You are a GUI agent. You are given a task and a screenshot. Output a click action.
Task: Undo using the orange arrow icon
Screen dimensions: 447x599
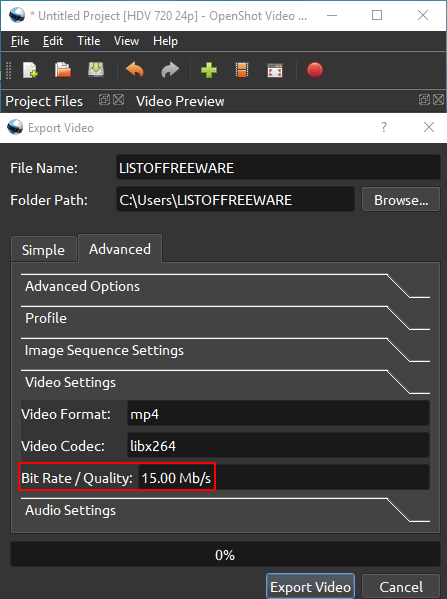coord(134,70)
